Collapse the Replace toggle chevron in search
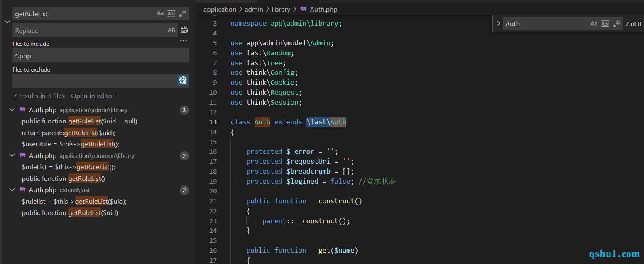The height and width of the screenshot is (264, 644). tap(7, 22)
